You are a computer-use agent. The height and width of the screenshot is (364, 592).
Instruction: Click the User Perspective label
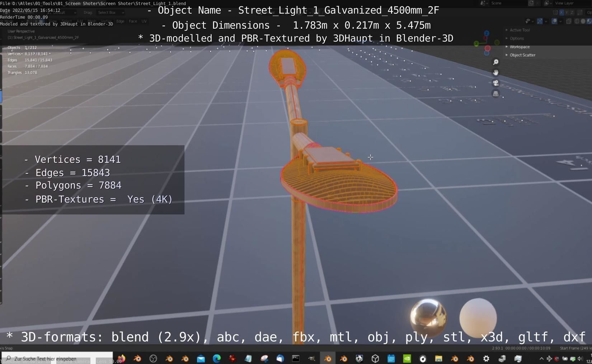tap(21, 31)
